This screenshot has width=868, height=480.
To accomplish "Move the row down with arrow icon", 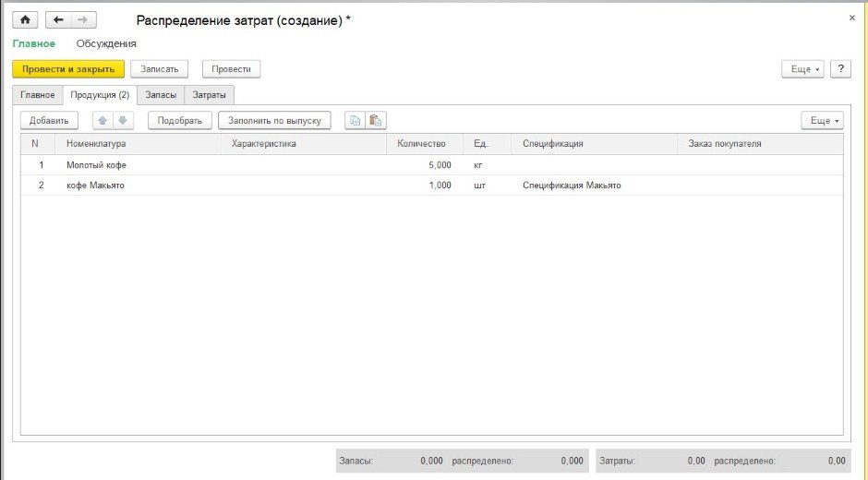I will point(123,121).
